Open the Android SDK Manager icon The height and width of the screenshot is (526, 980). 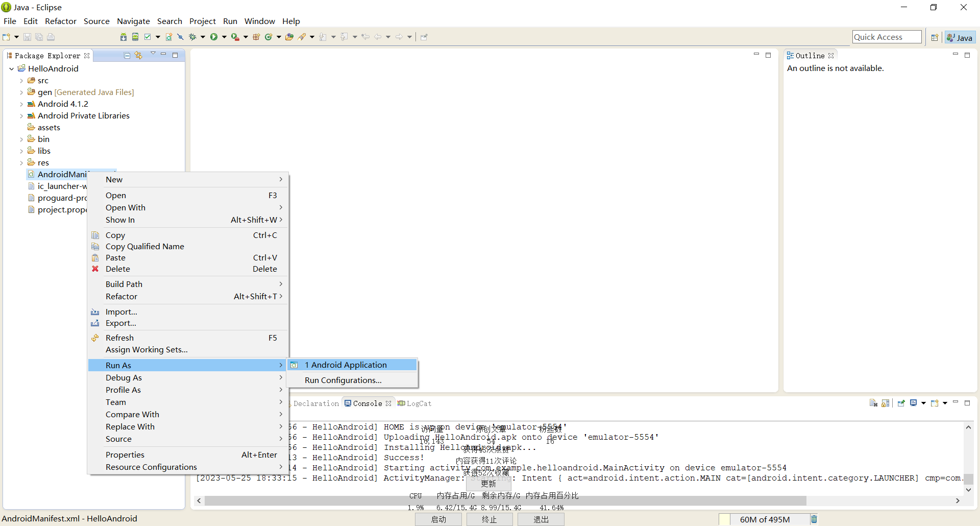[x=124, y=37]
